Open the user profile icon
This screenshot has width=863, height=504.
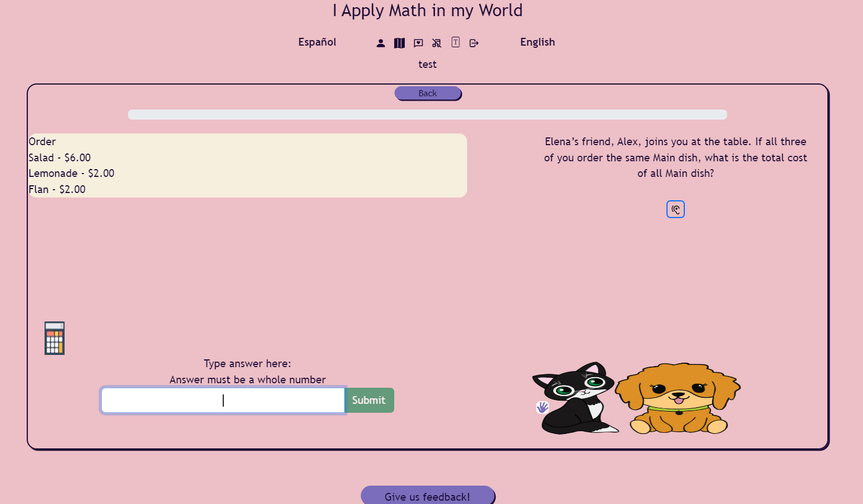point(380,43)
